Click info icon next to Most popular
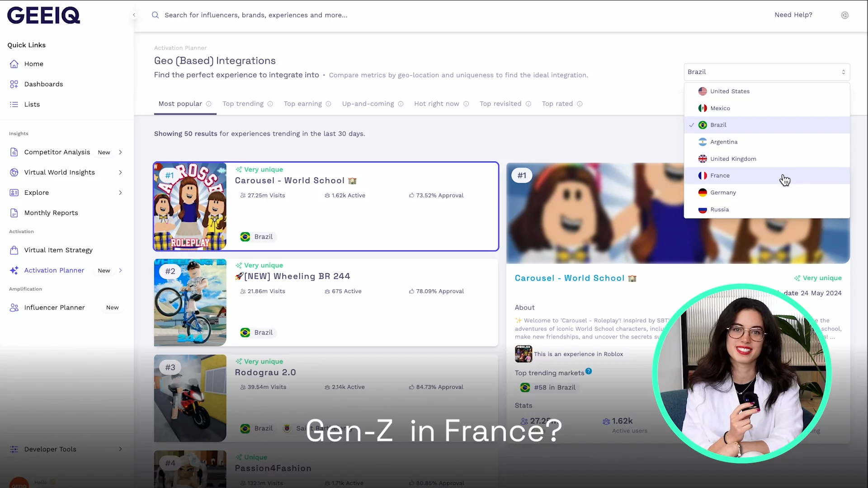868x488 pixels. point(209,104)
